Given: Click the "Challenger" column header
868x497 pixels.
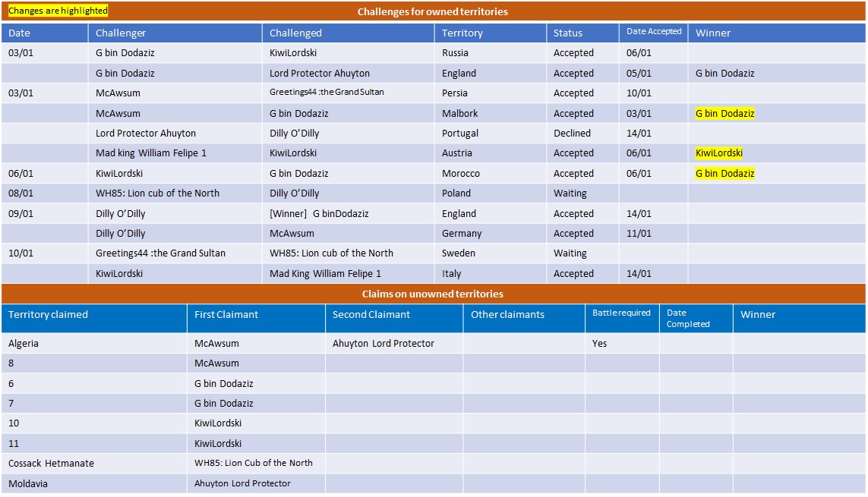Looking at the screenshot, I should 121,33.
